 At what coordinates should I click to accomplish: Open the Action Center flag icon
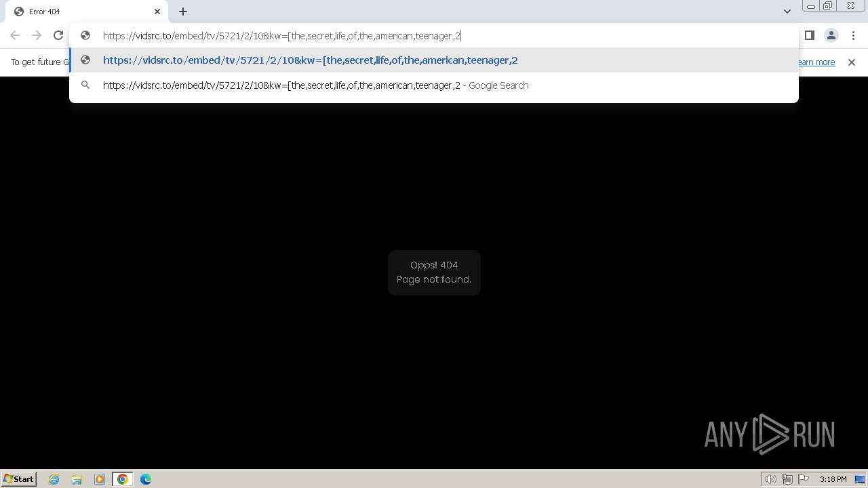(x=804, y=479)
